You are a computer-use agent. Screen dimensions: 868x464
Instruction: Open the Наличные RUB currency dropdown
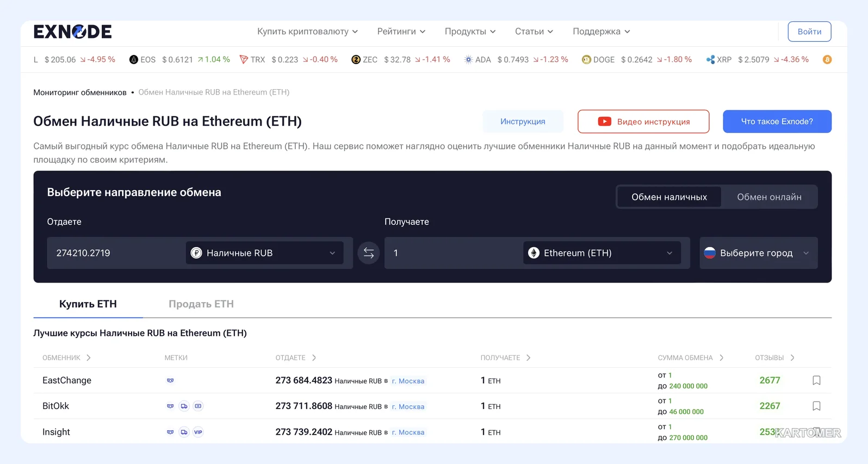264,253
